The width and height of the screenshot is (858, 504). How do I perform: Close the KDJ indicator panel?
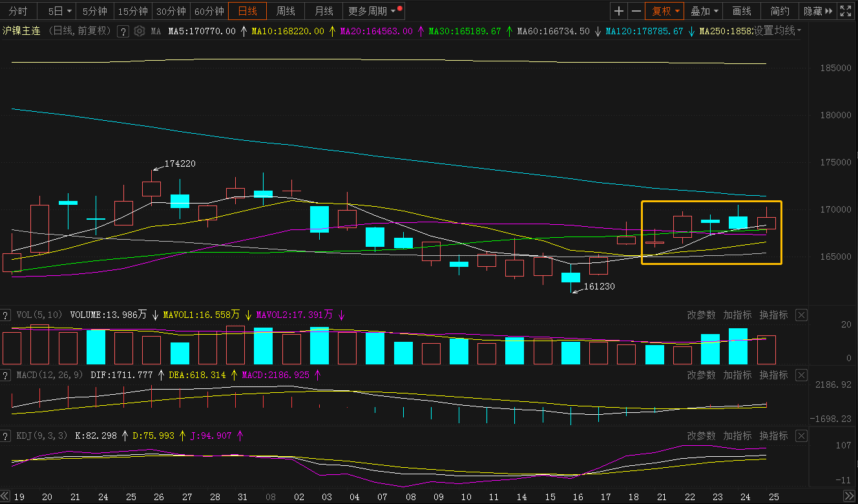click(801, 436)
